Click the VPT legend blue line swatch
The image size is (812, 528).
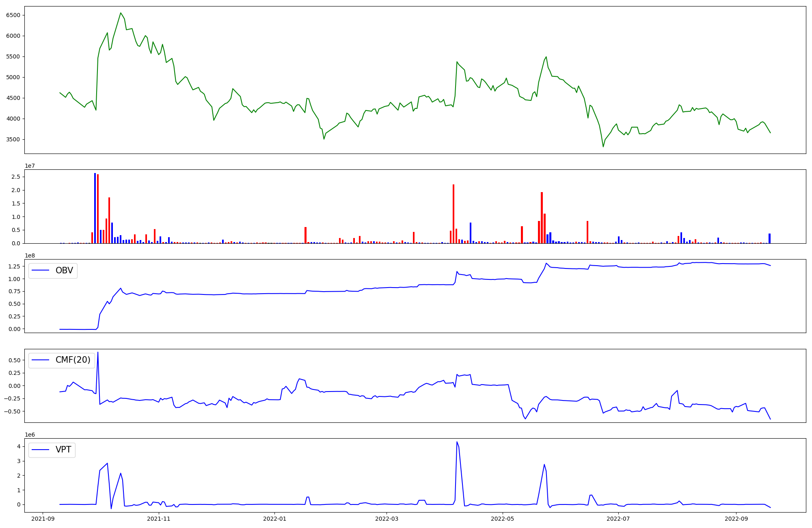pos(40,450)
